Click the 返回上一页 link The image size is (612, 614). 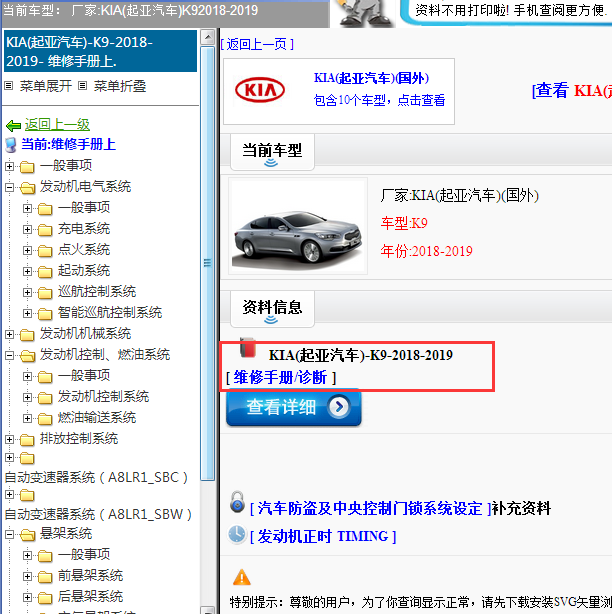pyautogui.click(x=257, y=44)
